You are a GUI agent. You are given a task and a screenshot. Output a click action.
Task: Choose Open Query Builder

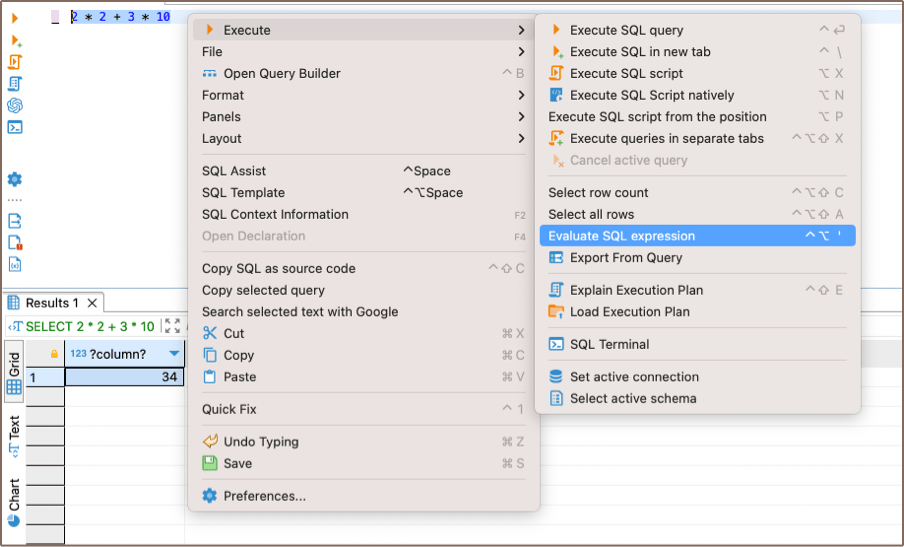[281, 73]
